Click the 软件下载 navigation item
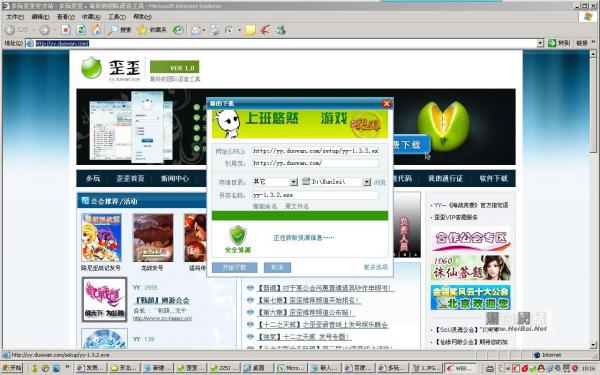This screenshot has height=375, width=600. pyautogui.click(x=494, y=178)
